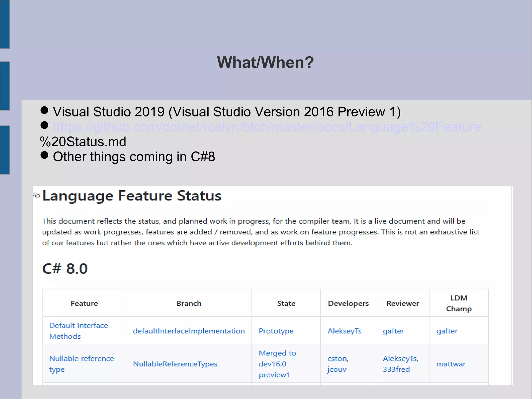The width and height of the screenshot is (532, 399).
Task: Open the github.com roslyn Language Feature URL
Action: pos(267,127)
